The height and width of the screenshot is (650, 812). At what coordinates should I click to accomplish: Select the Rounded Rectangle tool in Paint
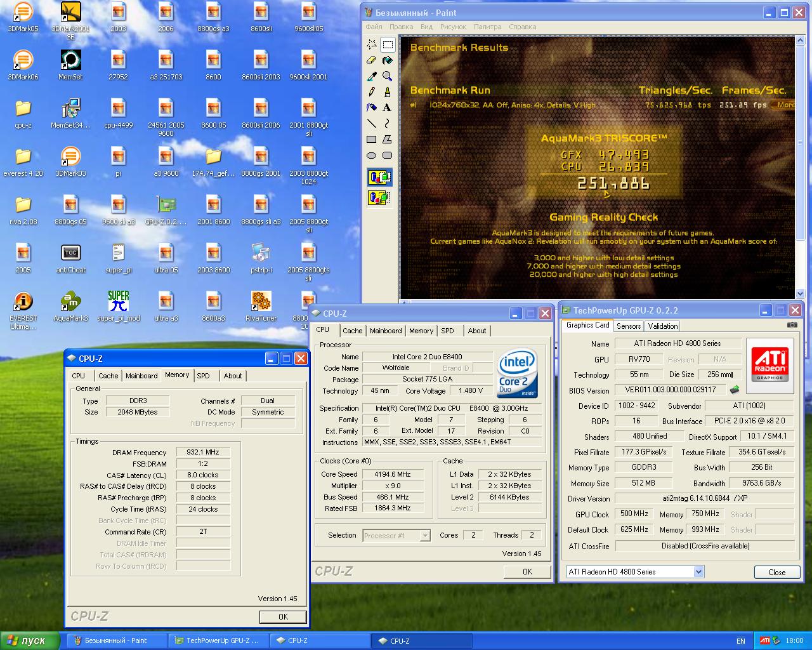pos(388,156)
